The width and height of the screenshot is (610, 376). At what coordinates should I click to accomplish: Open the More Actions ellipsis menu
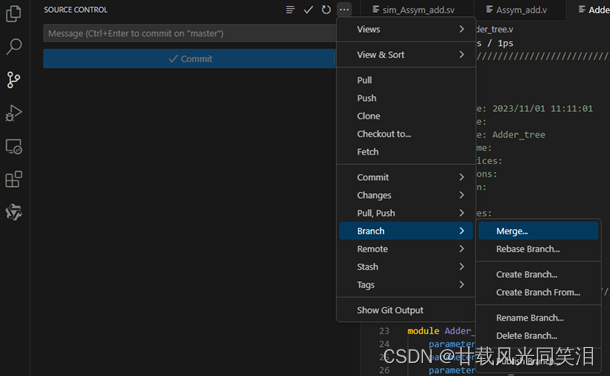344,10
